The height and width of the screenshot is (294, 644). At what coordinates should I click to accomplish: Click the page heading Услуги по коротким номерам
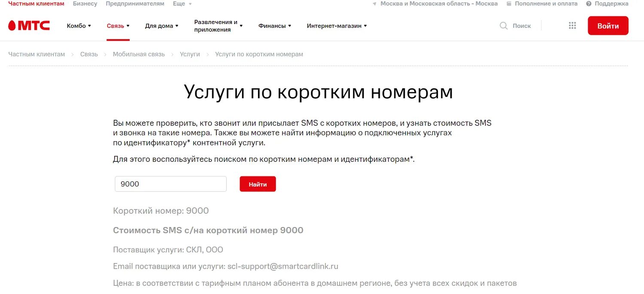point(318,92)
